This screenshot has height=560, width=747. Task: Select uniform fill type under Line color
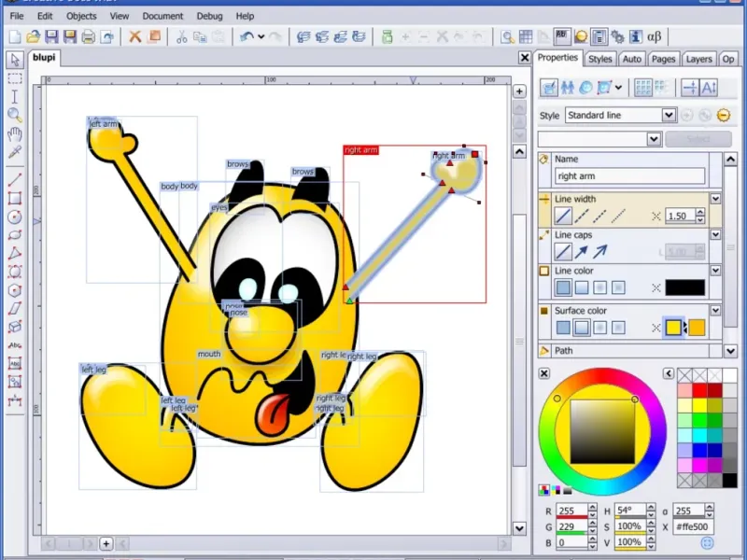click(563, 287)
